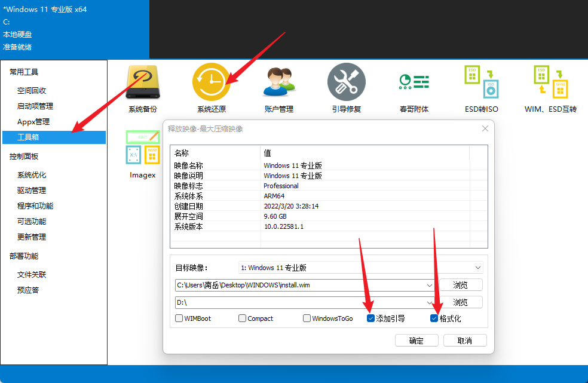Screen dimensions: 588x383
Task: Uncheck the 格式化 format option
Action: point(434,318)
